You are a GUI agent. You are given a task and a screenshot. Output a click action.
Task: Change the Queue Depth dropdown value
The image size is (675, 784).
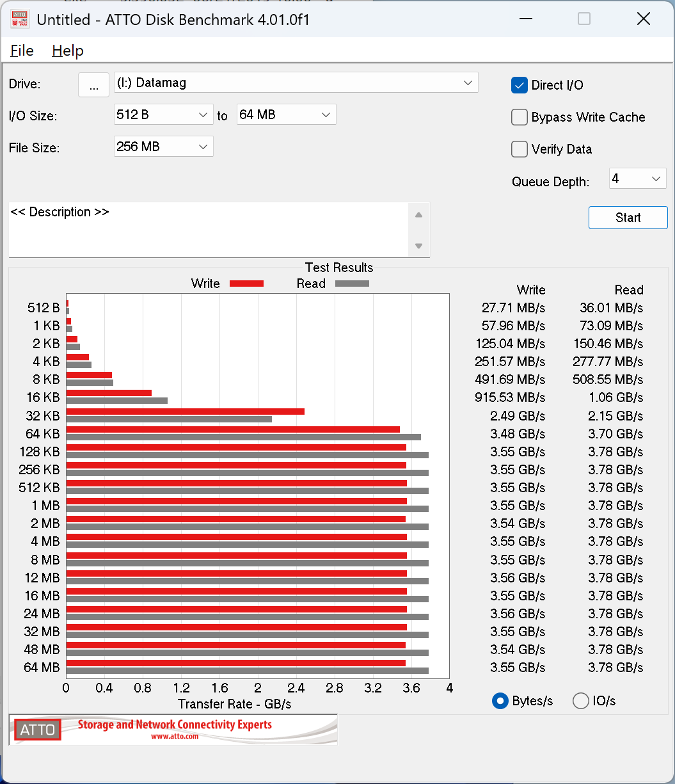pos(637,179)
